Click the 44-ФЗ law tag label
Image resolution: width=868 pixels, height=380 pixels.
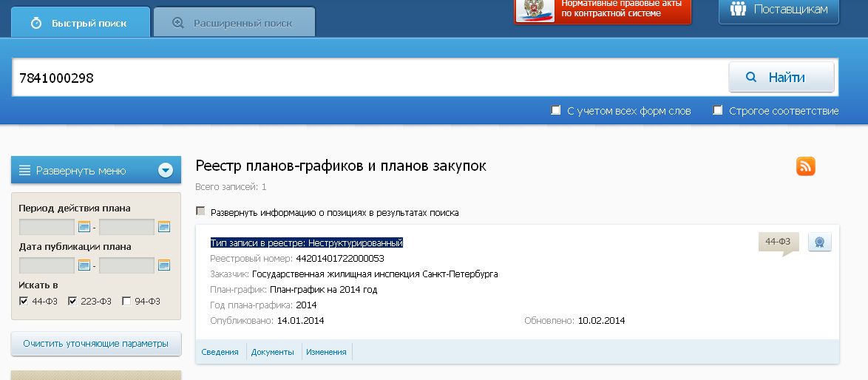pyautogui.click(x=778, y=241)
